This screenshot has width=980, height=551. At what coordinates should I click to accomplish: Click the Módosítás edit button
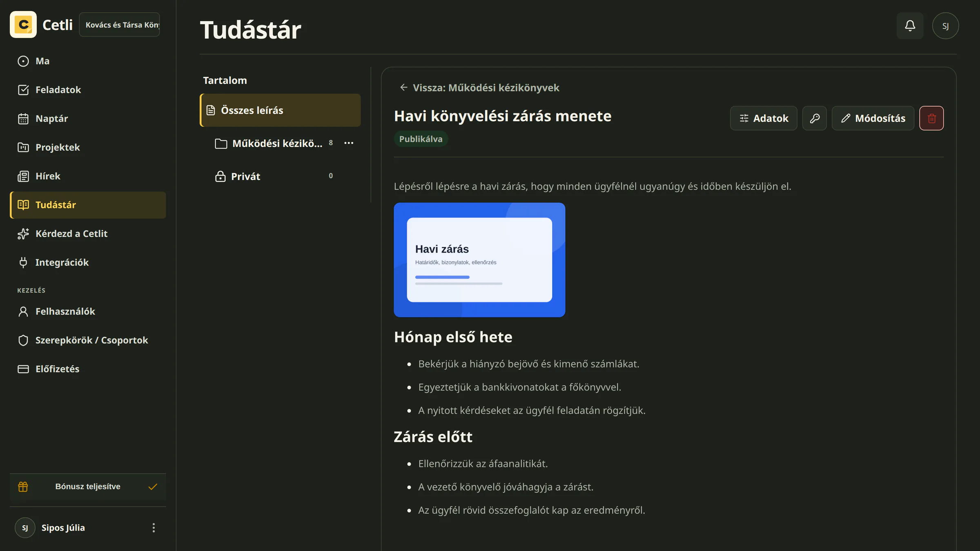click(x=873, y=118)
